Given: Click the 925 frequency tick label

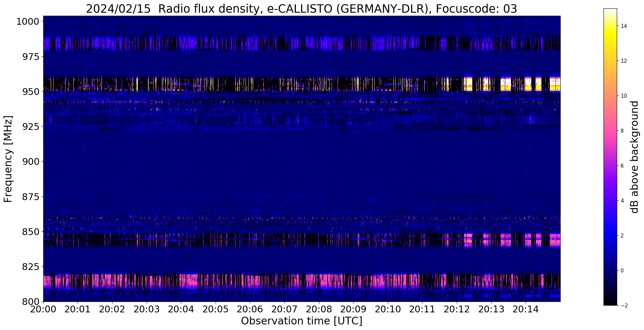Looking at the screenshot, I should coord(31,126).
